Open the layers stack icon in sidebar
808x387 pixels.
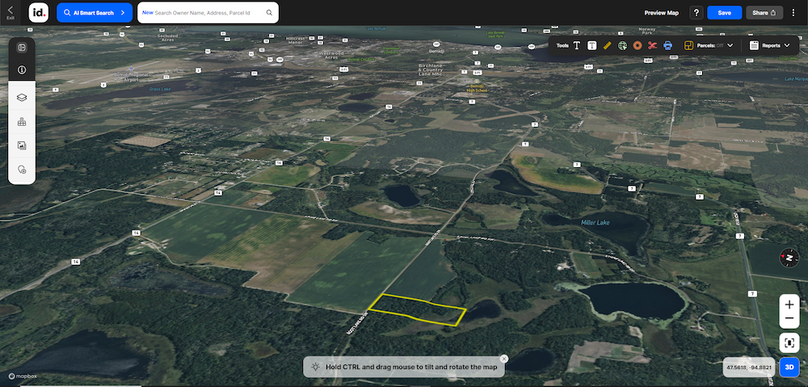[22, 97]
